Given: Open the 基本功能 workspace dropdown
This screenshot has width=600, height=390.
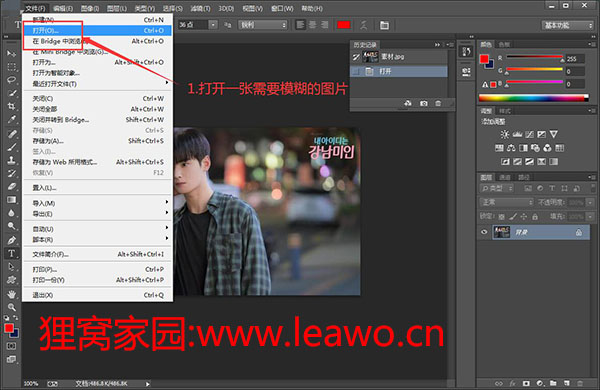Looking at the screenshot, I should coord(567,25).
